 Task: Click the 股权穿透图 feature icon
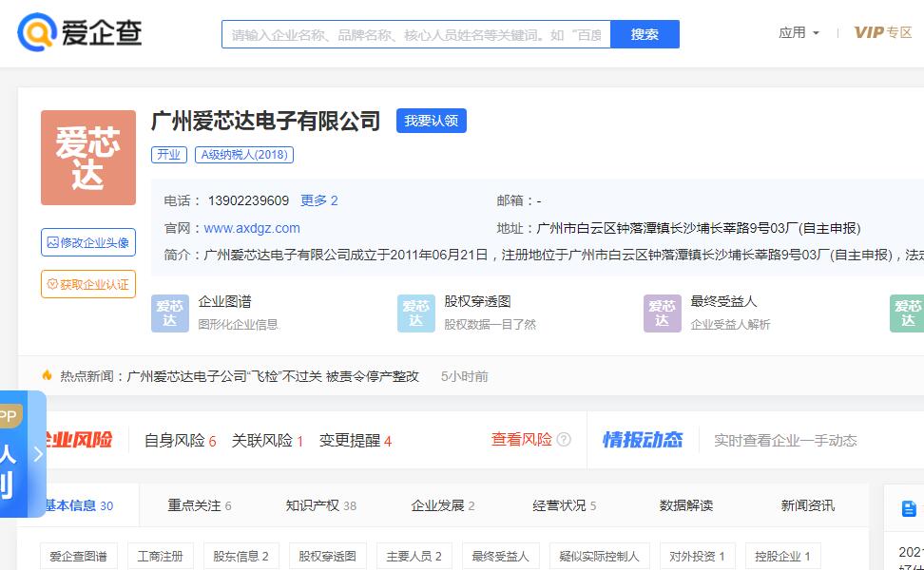[x=415, y=313]
